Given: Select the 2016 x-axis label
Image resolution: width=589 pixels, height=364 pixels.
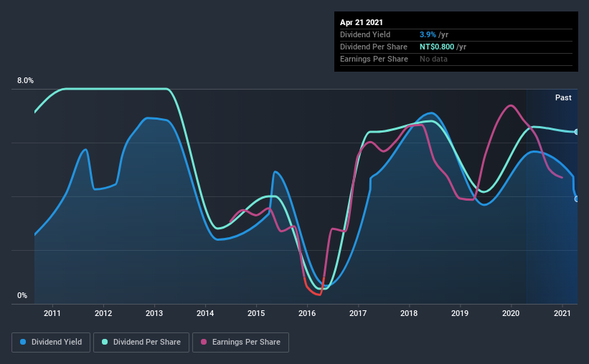Looking at the screenshot, I should coord(307,313).
